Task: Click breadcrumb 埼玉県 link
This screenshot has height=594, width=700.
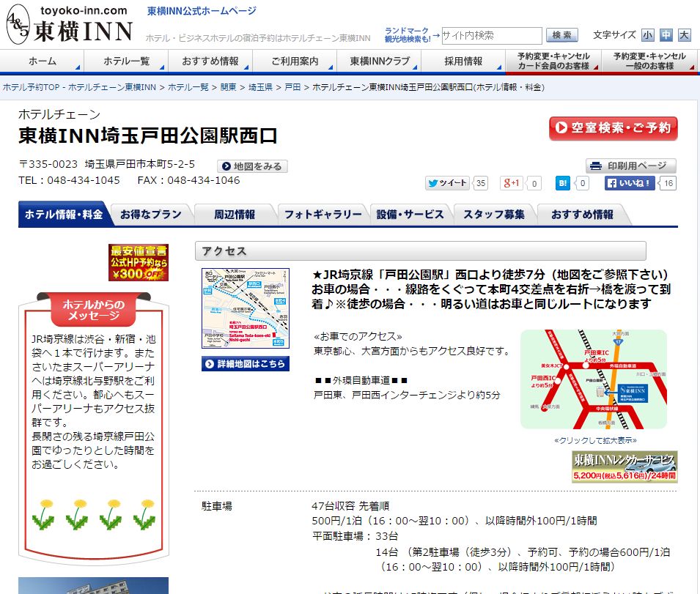Action: click(x=260, y=87)
